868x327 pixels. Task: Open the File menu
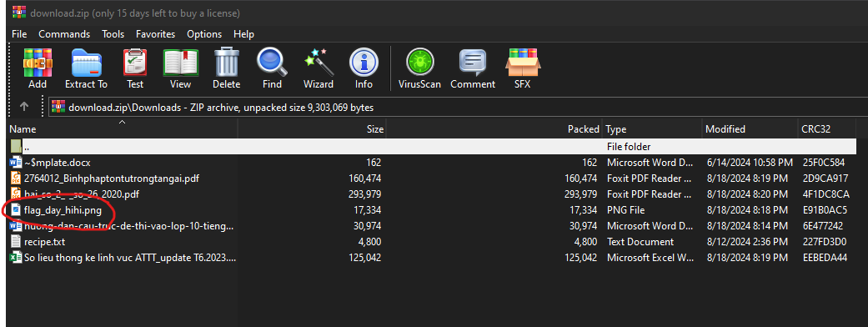pyautogui.click(x=19, y=34)
